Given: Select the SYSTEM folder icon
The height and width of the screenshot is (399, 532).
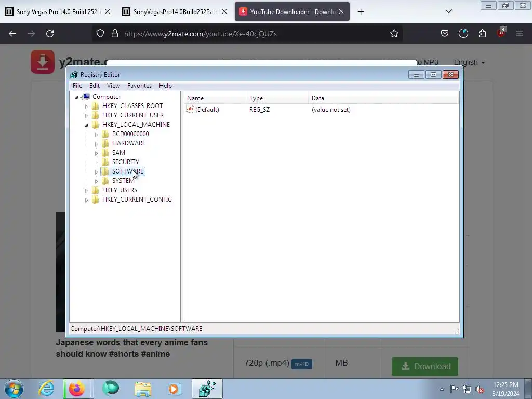Looking at the screenshot, I should (105, 180).
